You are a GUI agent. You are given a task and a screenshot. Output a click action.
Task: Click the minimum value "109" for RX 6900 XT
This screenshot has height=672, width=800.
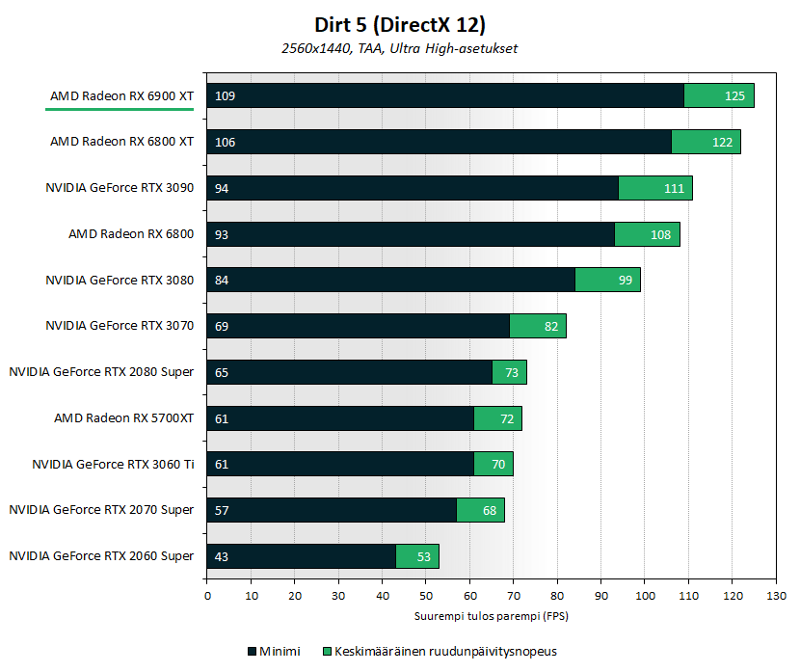point(225,95)
